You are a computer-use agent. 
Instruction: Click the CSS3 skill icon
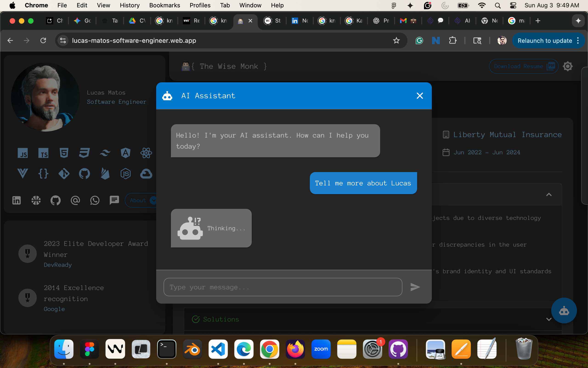coord(84,153)
